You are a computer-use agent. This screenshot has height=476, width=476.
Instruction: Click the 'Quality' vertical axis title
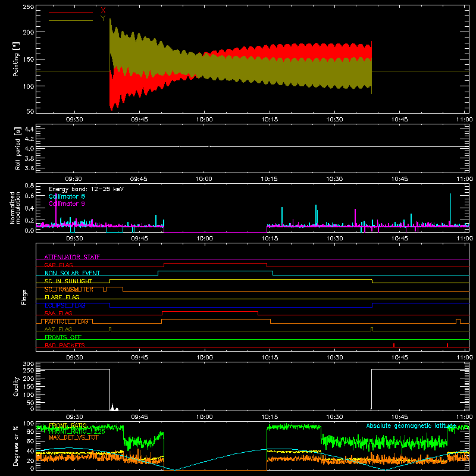(16, 386)
